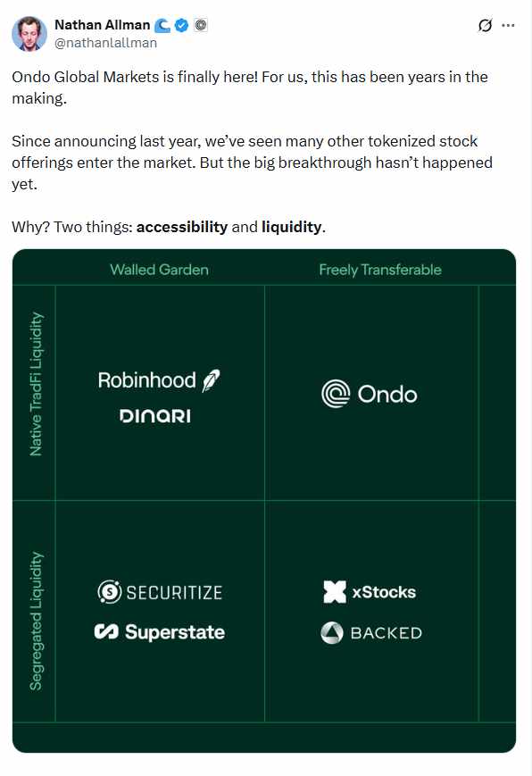Click the Backed triangle logo

click(x=331, y=633)
